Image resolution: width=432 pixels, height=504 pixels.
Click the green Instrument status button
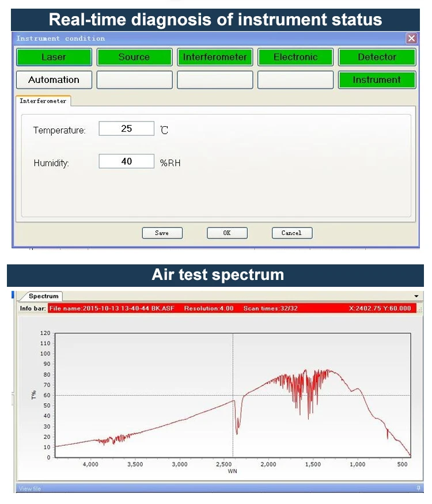pyautogui.click(x=377, y=79)
